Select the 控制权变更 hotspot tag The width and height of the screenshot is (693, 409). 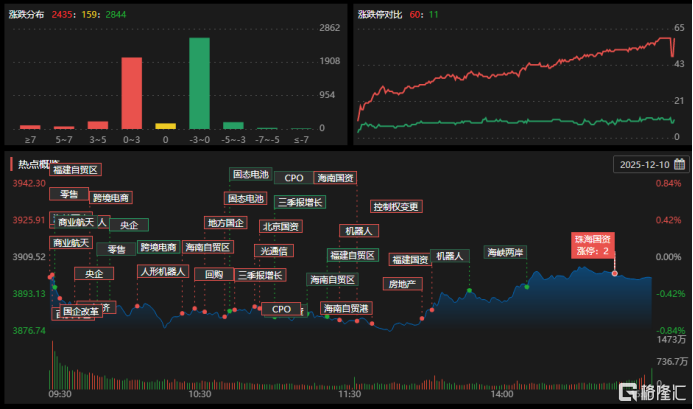pos(396,207)
